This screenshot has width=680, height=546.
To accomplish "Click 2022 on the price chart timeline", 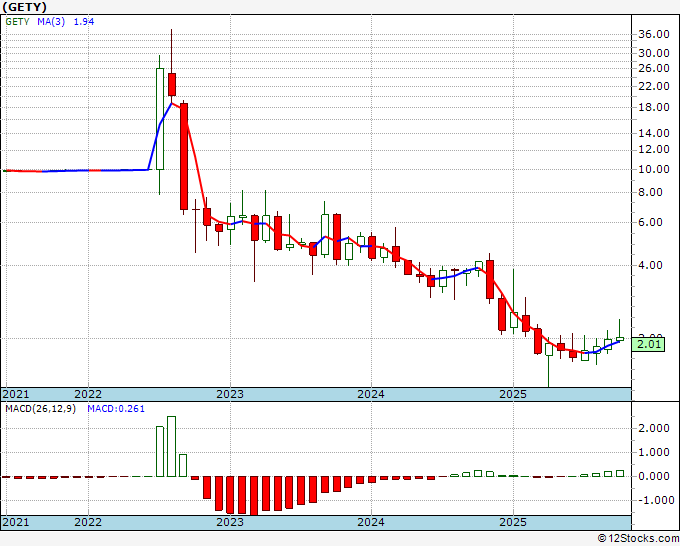I will [x=88, y=394].
